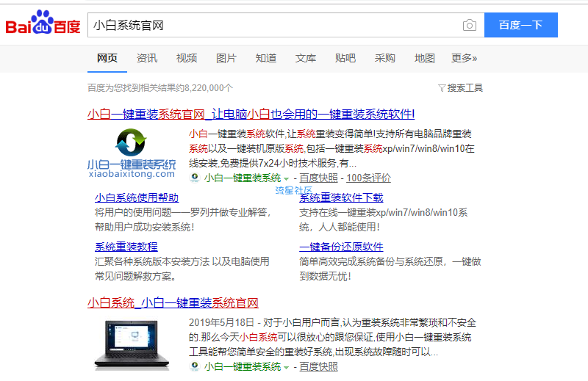Viewport: 588px width, 381px height.
Task: Open the 采购 tab
Action: click(x=384, y=58)
